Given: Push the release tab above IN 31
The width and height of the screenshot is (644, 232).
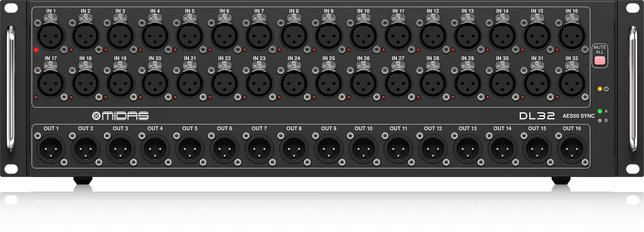Looking at the screenshot, I should tap(537, 66).
